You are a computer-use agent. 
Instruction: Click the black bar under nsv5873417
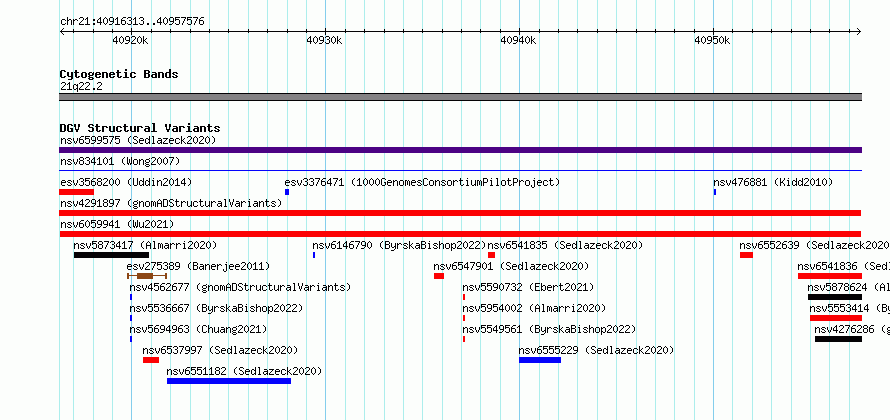(x=111, y=255)
